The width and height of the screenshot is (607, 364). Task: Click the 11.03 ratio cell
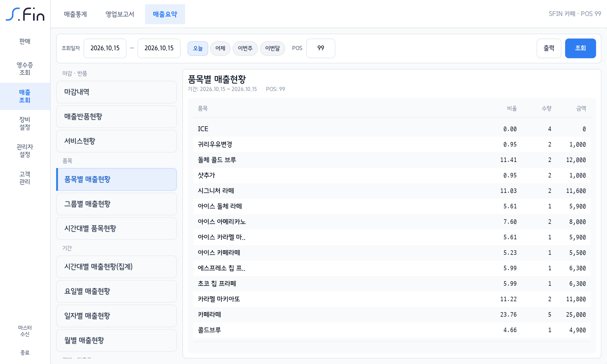click(x=508, y=191)
